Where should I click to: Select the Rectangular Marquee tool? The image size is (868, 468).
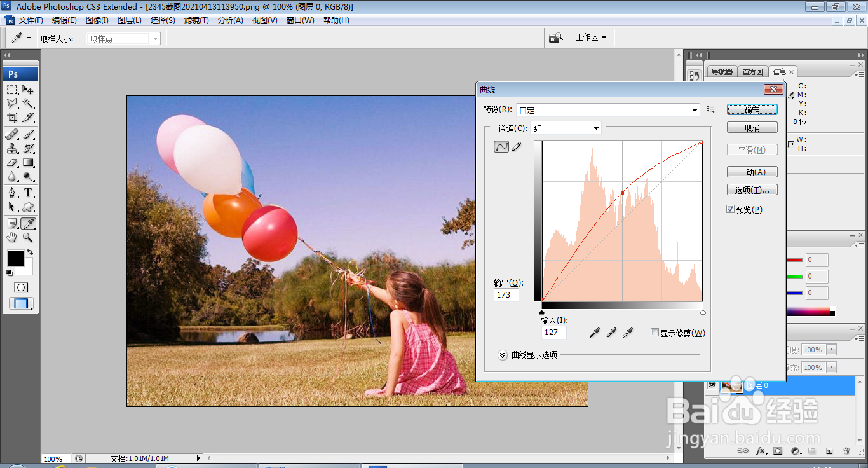click(x=12, y=90)
